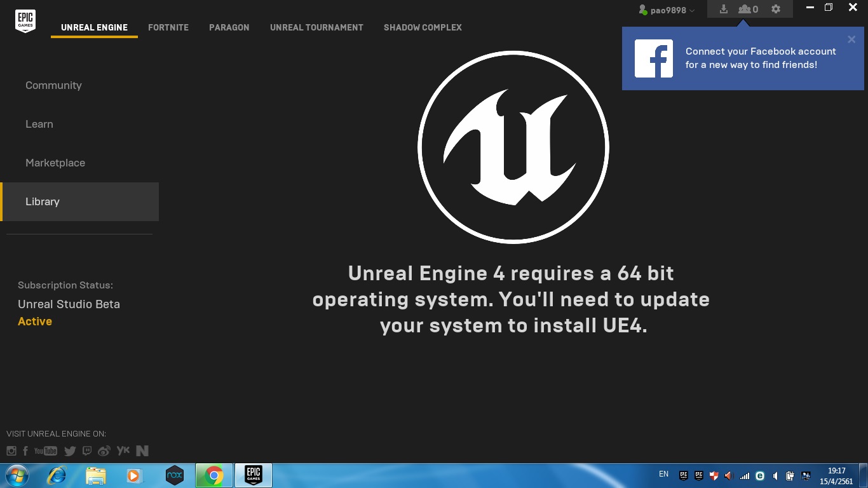Select Library in the sidebar
The height and width of the screenshot is (488, 868).
pyautogui.click(x=79, y=201)
